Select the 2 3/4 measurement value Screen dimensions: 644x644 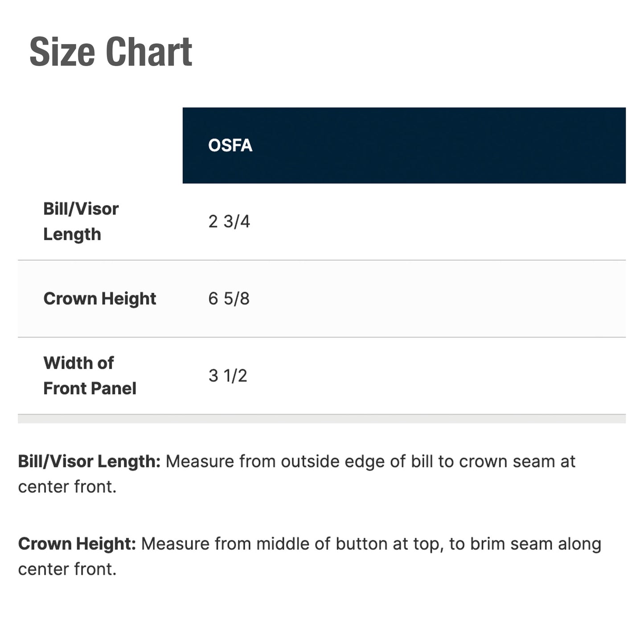tap(229, 222)
